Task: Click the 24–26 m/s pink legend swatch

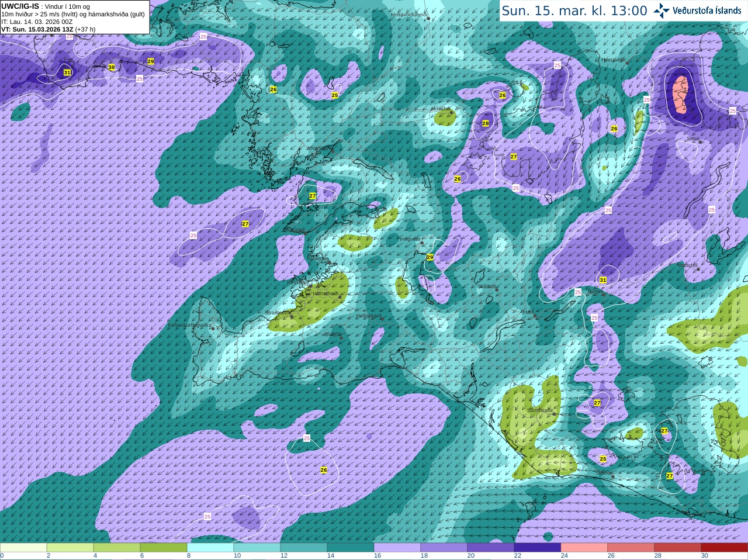Action: (584, 548)
